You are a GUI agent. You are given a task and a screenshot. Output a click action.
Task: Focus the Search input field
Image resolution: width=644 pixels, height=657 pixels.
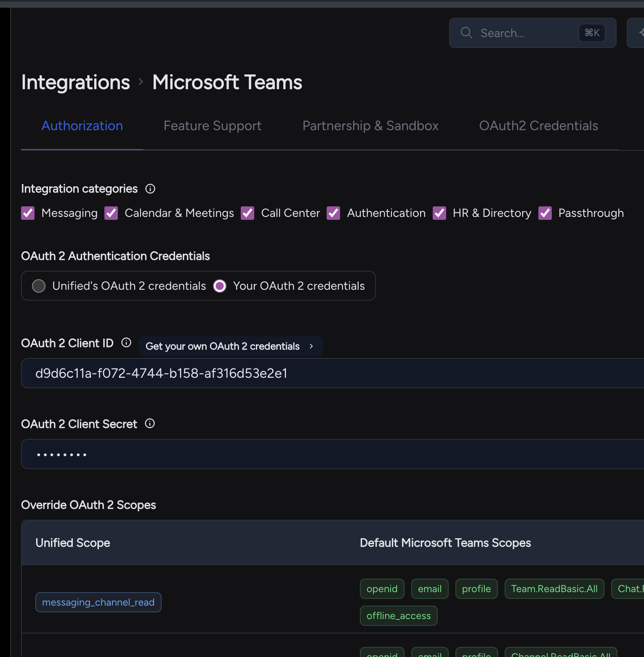533,33
